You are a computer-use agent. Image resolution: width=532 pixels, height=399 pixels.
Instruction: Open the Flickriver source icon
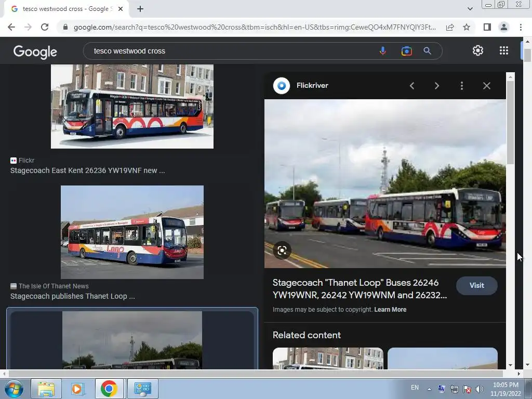tap(281, 86)
